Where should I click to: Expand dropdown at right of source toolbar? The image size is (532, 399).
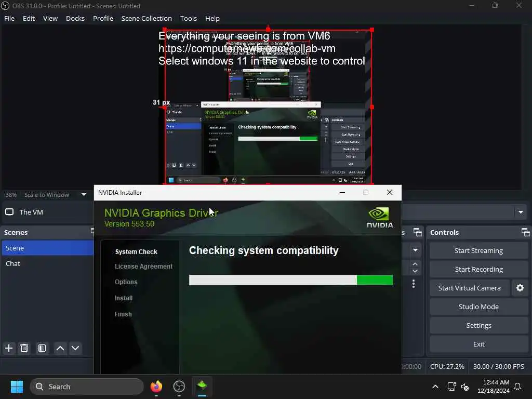tap(521, 212)
